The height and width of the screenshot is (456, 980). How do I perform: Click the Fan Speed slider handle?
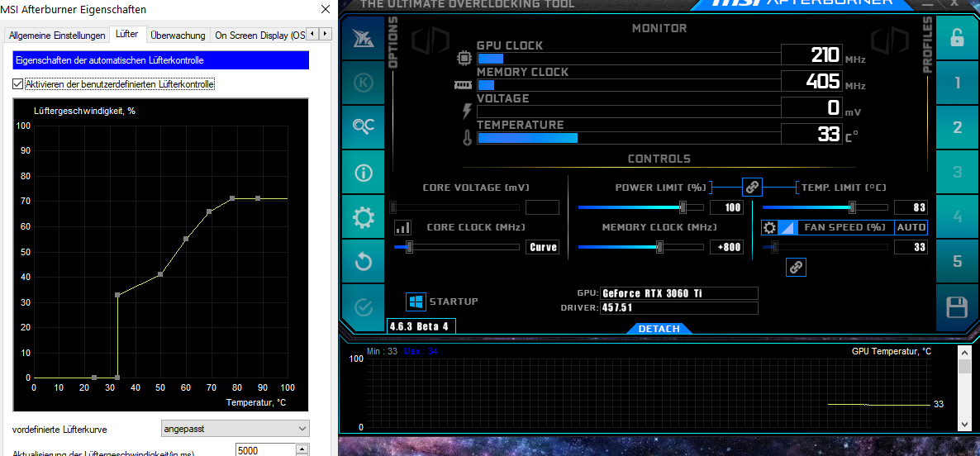tap(774, 247)
